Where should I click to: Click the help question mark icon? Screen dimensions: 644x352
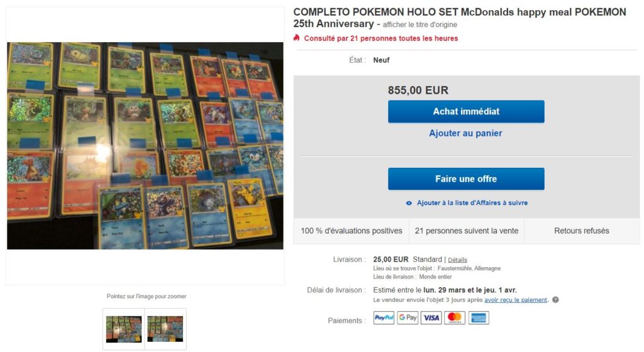555,300
